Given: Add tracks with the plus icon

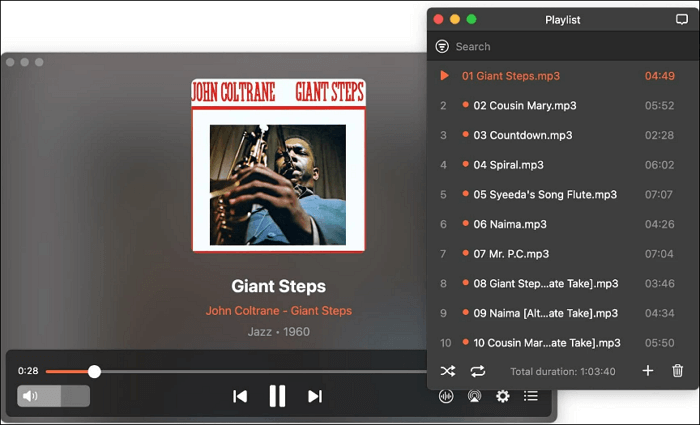Looking at the screenshot, I should click(x=648, y=371).
